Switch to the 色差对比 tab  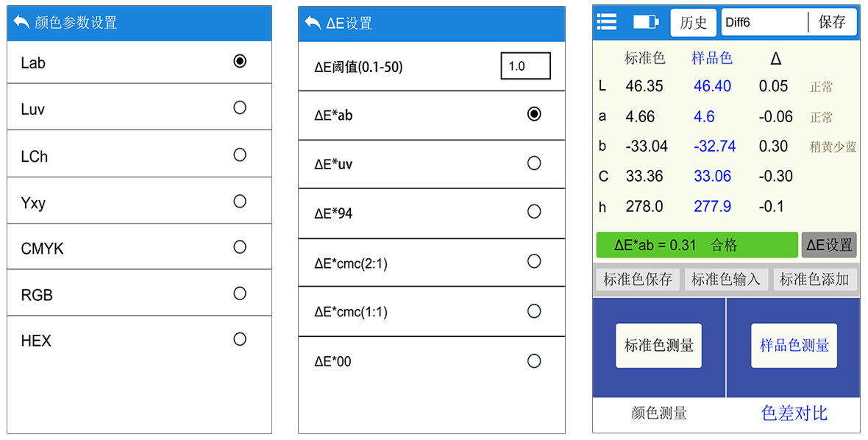click(x=794, y=413)
